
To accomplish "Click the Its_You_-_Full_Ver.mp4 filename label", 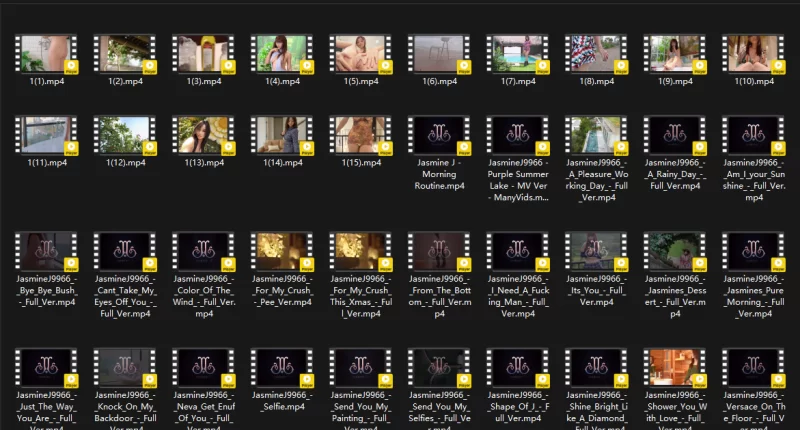I will [x=596, y=291].
